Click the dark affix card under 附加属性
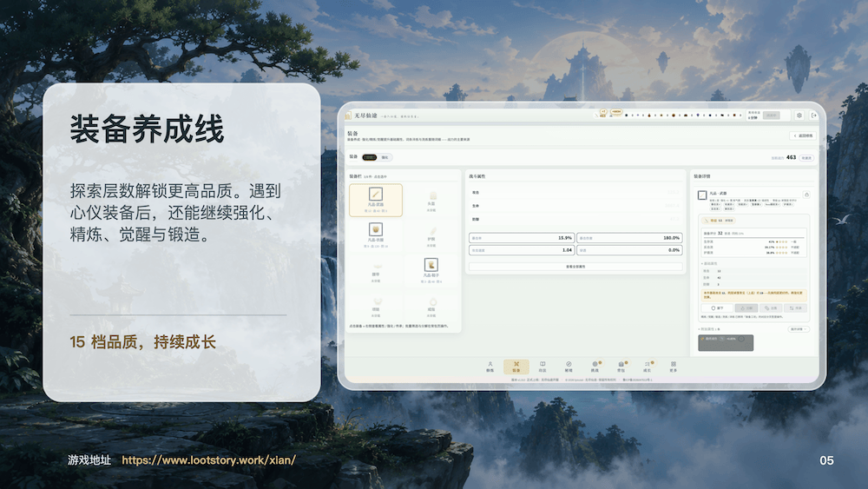Viewport: 868px width, 489px height. (726, 342)
